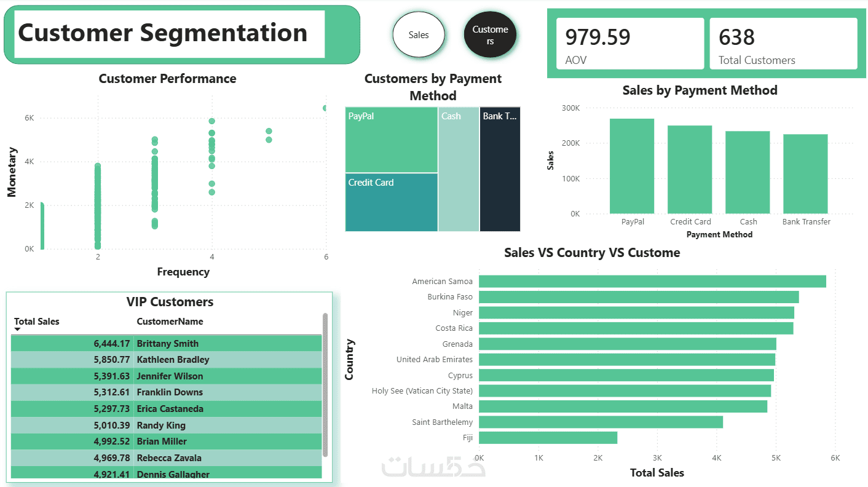Click the CustomerName column header
The image size is (868, 487).
coord(170,322)
